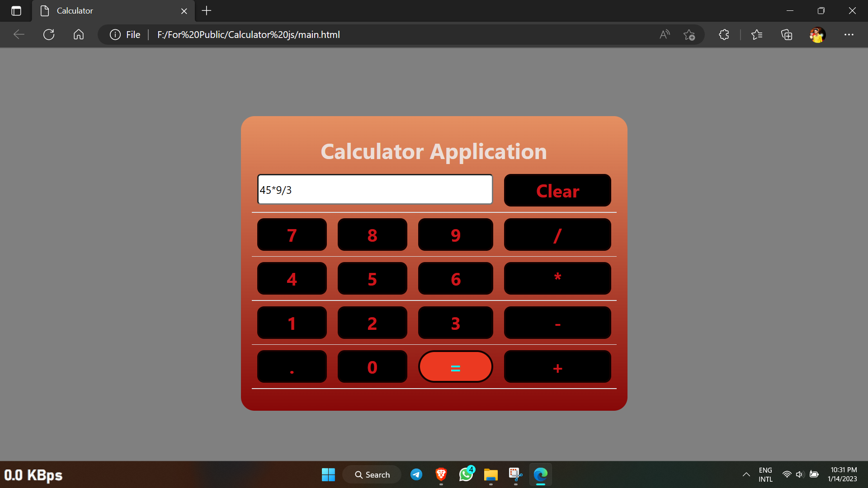868x488 pixels.
Task: Open a new browser tab
Action: [x=206, y=10]
